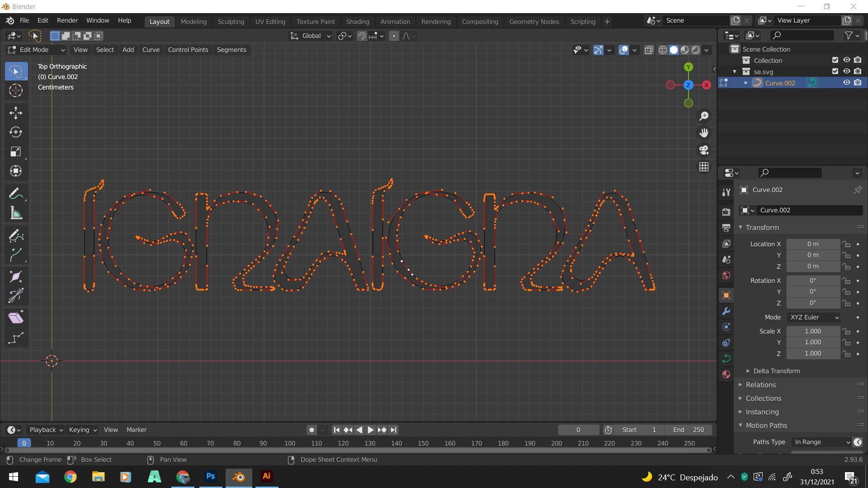
Task: Expand the Relations panel
Action: pos(760,385)
